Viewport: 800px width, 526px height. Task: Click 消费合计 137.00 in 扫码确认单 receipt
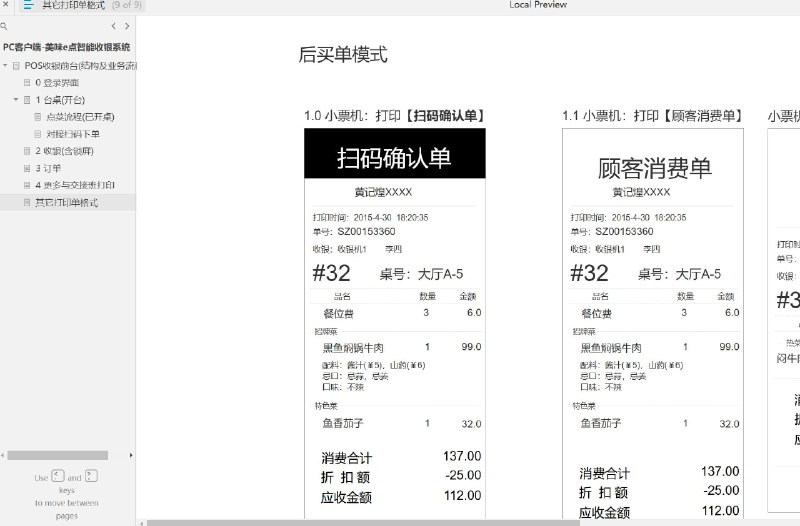point(401,457)
